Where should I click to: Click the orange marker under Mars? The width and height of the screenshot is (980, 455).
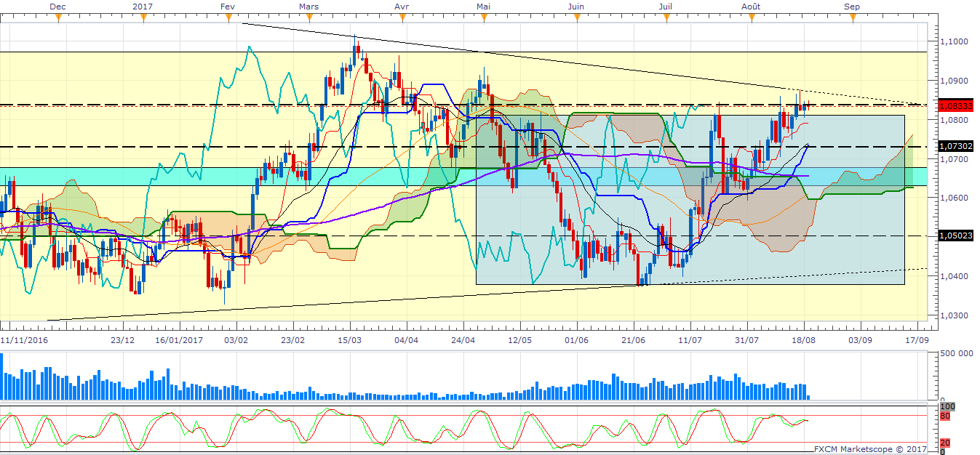point(311,17)
